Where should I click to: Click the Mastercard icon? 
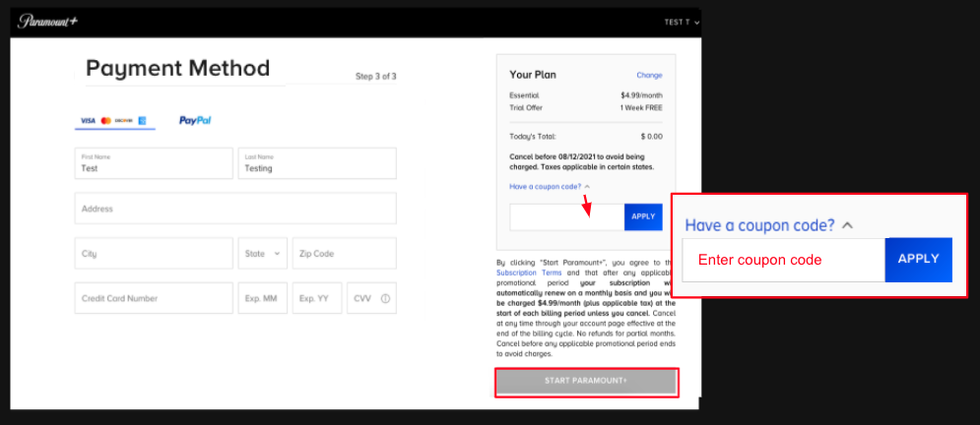(x=105, y=120)
